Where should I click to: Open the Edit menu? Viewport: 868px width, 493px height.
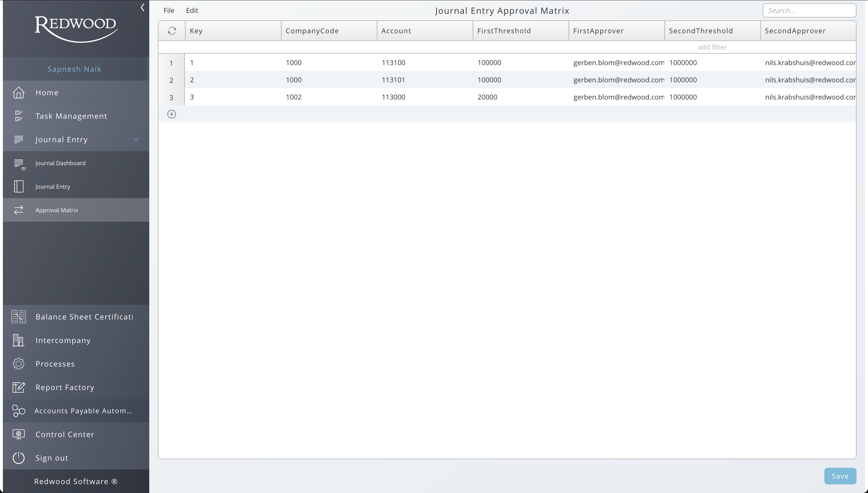point(192,11)
